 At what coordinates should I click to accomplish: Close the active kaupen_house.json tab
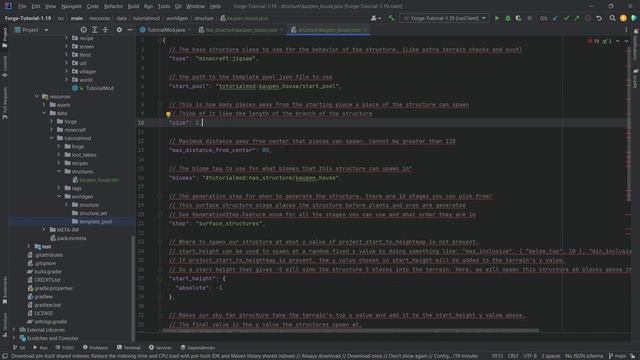(x=365, y=30)
